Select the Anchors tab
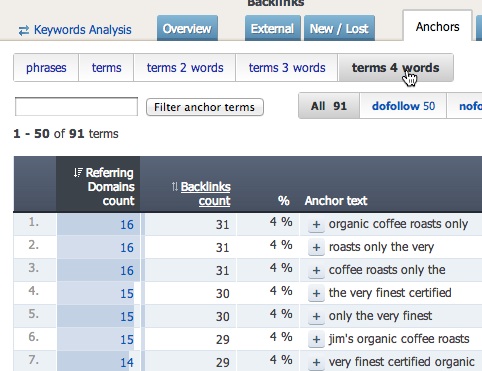The height and width of the screenshot is (371, 482). click(x=437, y=27)
